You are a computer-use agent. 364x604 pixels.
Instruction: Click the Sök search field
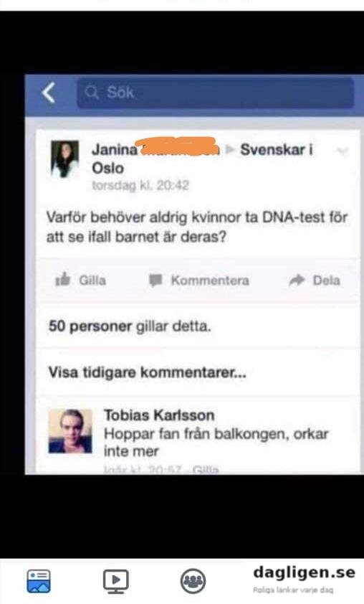[215, 93]
